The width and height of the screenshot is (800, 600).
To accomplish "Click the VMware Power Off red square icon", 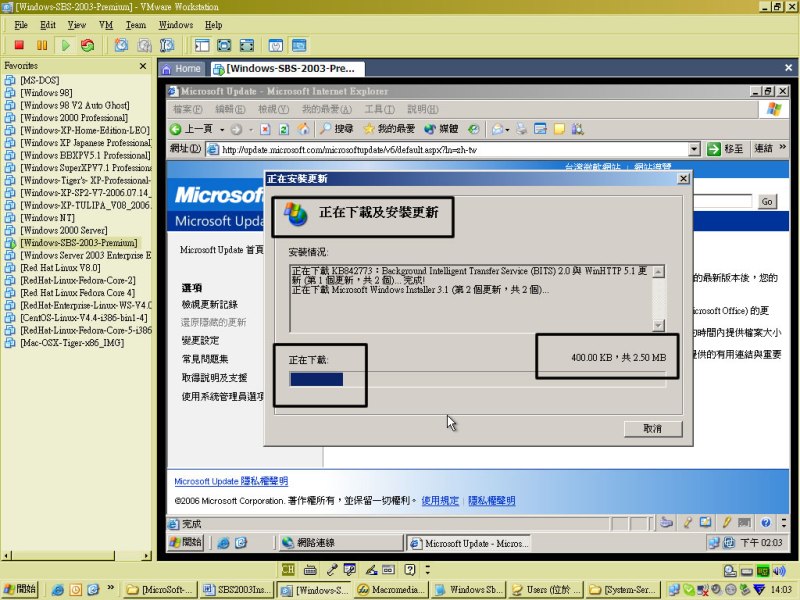I will [x=19, y=45].
